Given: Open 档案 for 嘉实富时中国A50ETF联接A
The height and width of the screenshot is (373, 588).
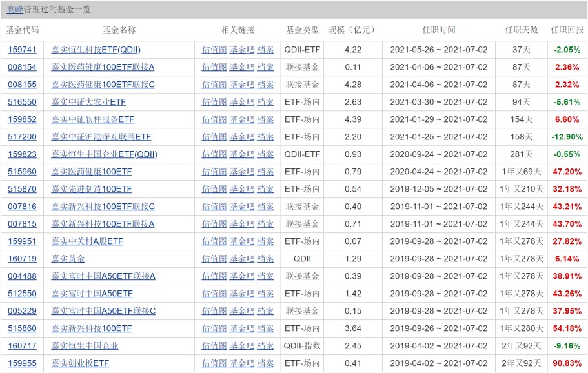Looking at the screenshot, I should [x=264, y=276].
